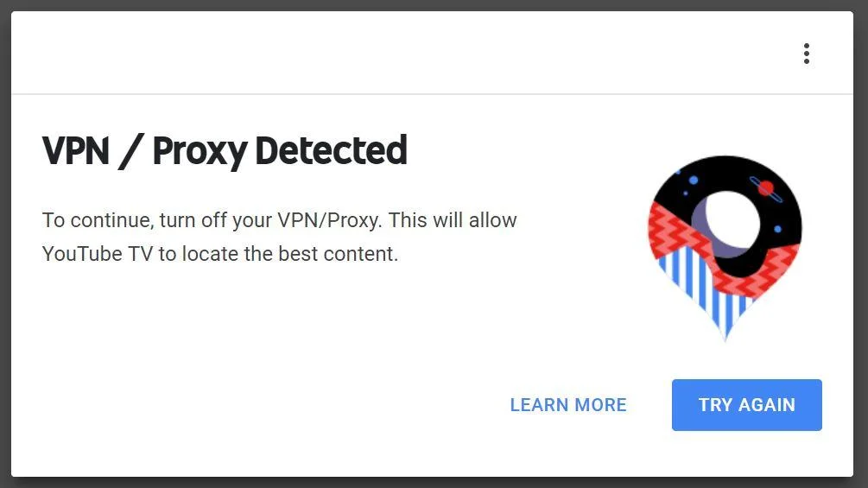
Task: Click the words YouTube TV in message
Action: click(98, 254)
